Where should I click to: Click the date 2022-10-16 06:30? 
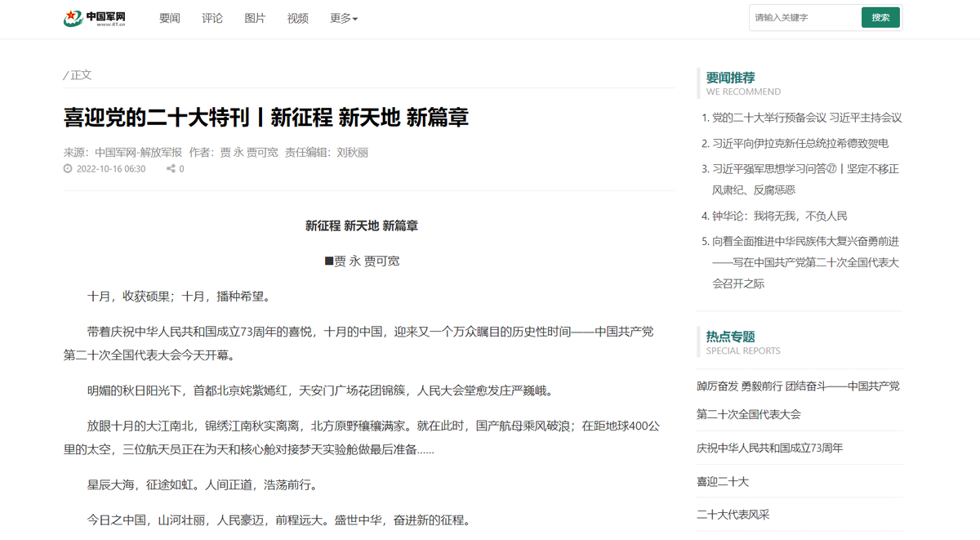[111, 169]
